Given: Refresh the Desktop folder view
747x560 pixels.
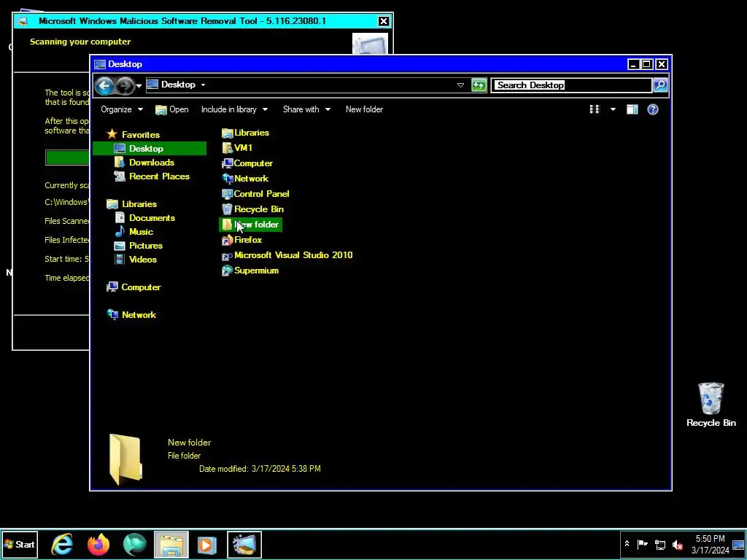Looking at the screenshot, I should (479, 85).
